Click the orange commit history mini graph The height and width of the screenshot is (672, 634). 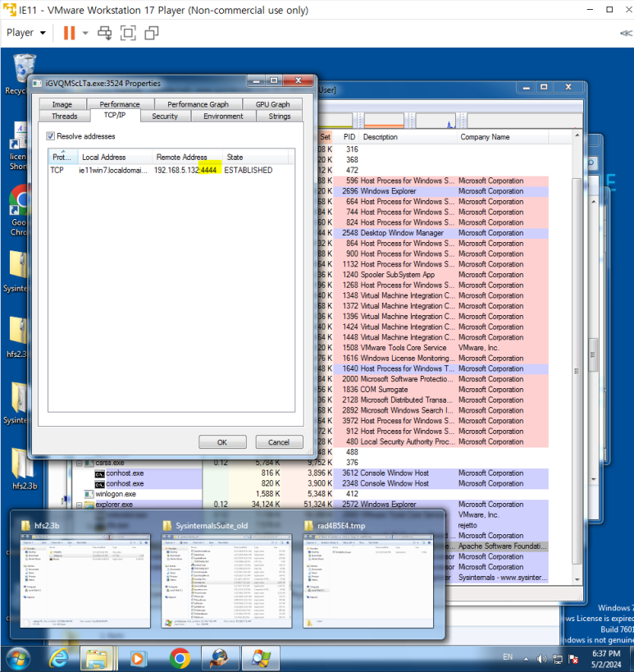coord(385,120)
